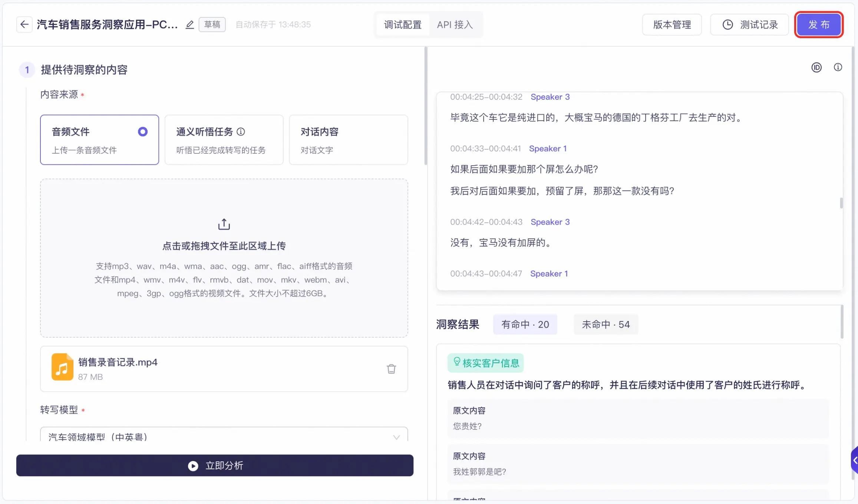Expand the purple side handle arrow
Screen dimensions: 858x504
tap(854, 460)
